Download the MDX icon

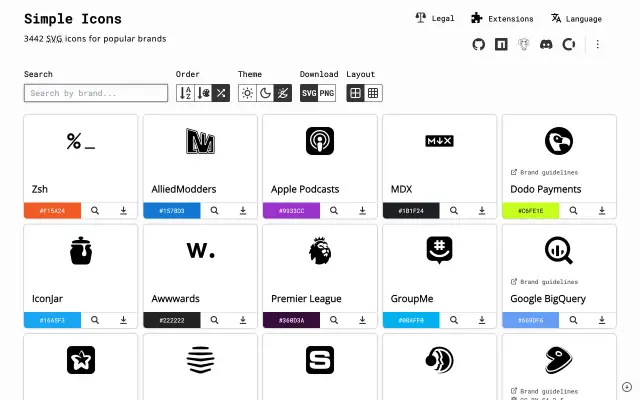point(482,211)
